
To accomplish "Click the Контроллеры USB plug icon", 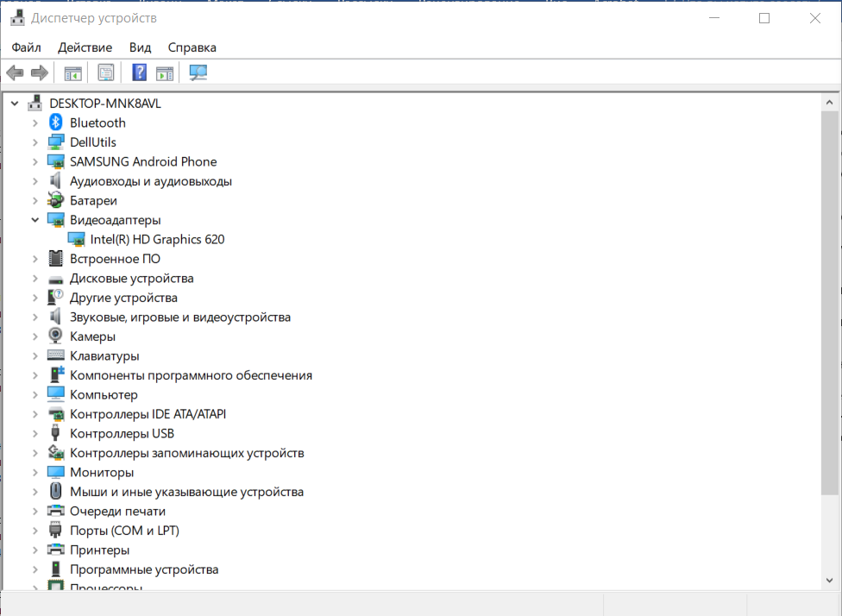I will (x=55, y=433).
